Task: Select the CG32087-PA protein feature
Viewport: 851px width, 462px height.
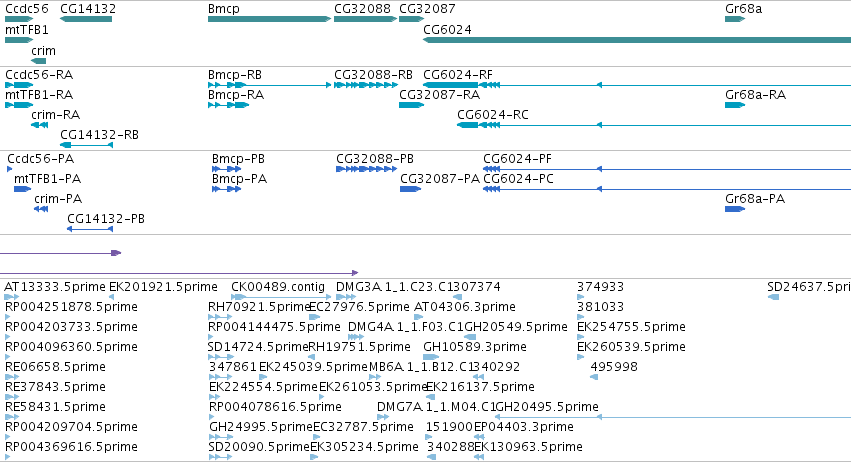Action: click(410, 189)
